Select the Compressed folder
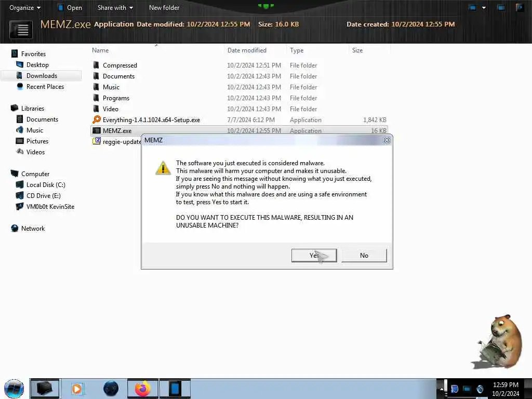This screenshot has height=399, width=532. pyautogui.click(x=120, y=65)
